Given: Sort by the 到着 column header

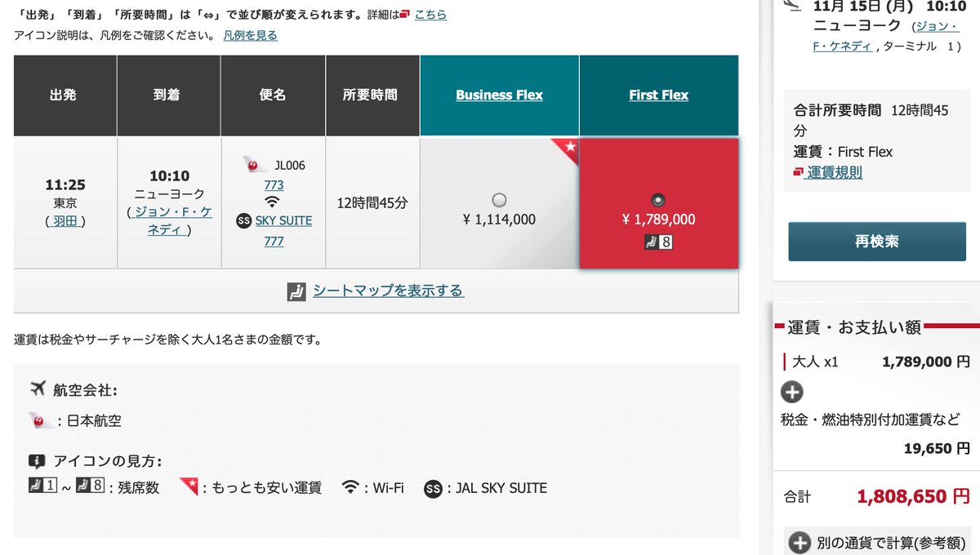Looking at the screenshot, I should click(169, 95).
